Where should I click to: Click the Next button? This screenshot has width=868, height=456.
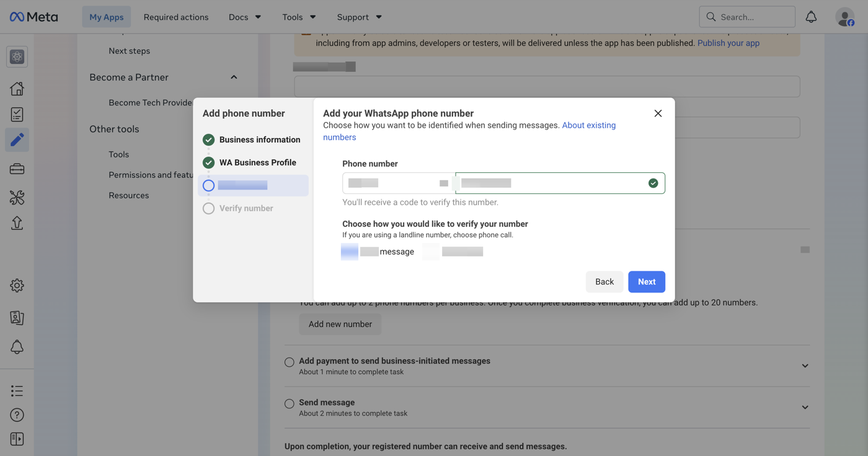click(x=647, y=282)
